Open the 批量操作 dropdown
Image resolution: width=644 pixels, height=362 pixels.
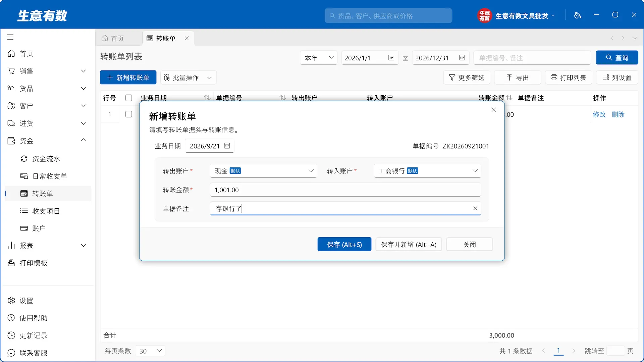click(189, 78)
